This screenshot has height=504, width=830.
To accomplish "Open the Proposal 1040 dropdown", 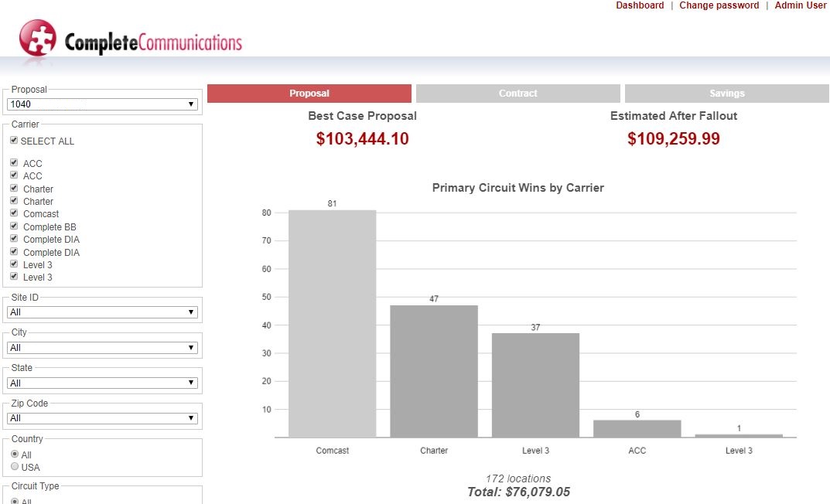I will (102, 104).
